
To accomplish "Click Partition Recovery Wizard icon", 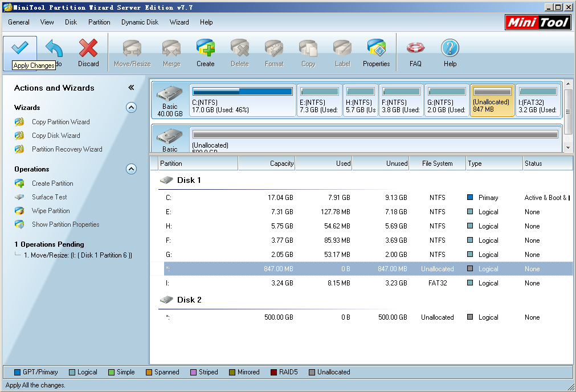I will tap(19, 149).
